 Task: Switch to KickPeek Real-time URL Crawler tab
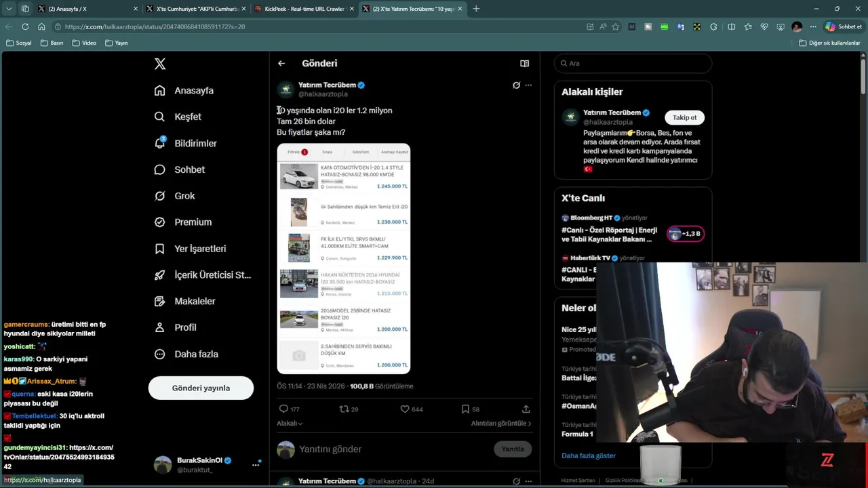tap(304, 9)
